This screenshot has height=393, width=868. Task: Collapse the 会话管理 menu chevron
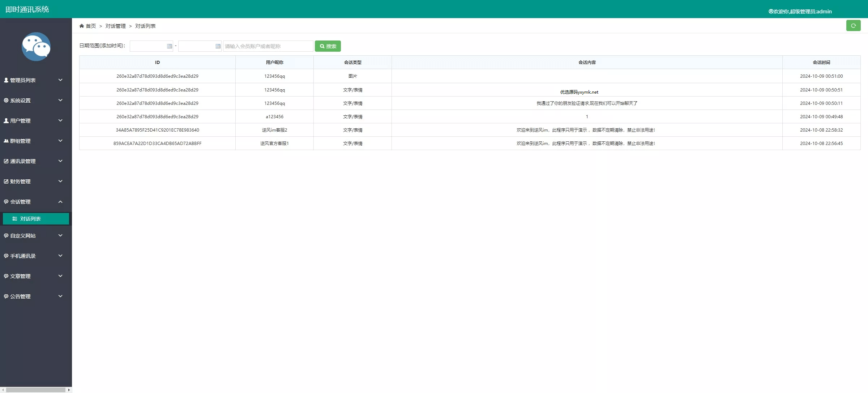click(x=60, y=202)
